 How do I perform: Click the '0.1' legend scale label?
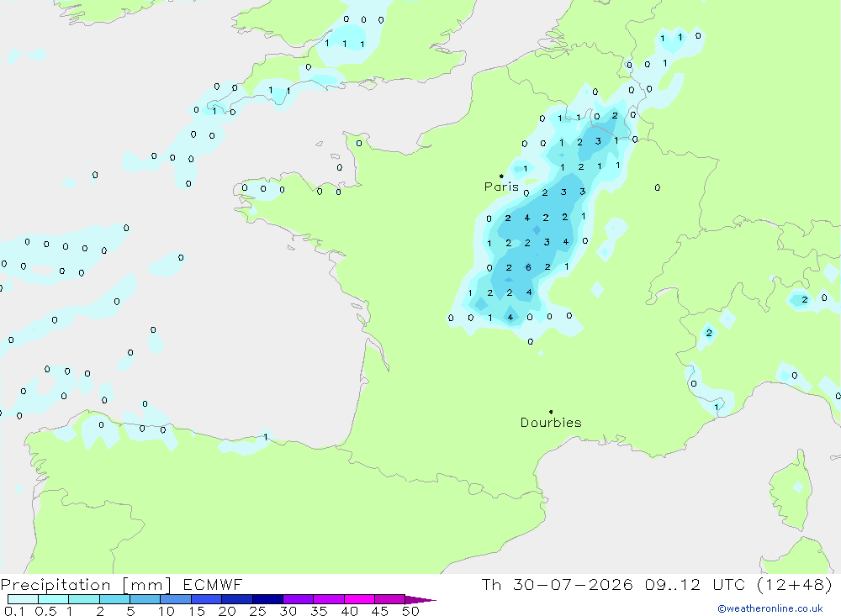[x=14, y=611]
